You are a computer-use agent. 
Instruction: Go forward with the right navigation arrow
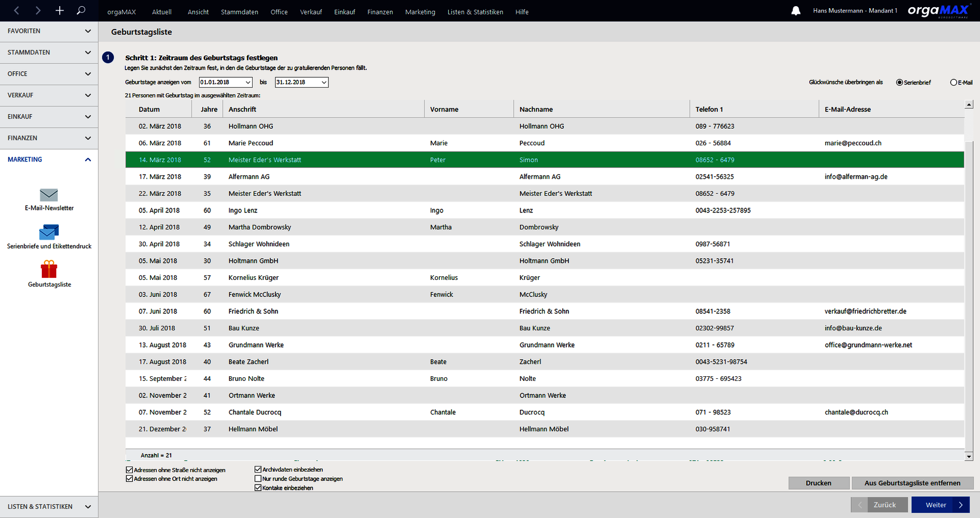pos(38,10)
